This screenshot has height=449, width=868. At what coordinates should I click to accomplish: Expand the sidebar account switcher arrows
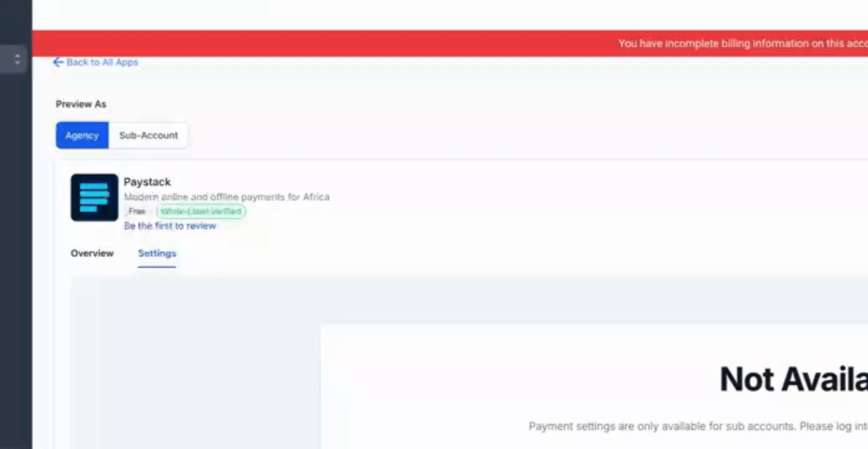[x=17, y=60]
